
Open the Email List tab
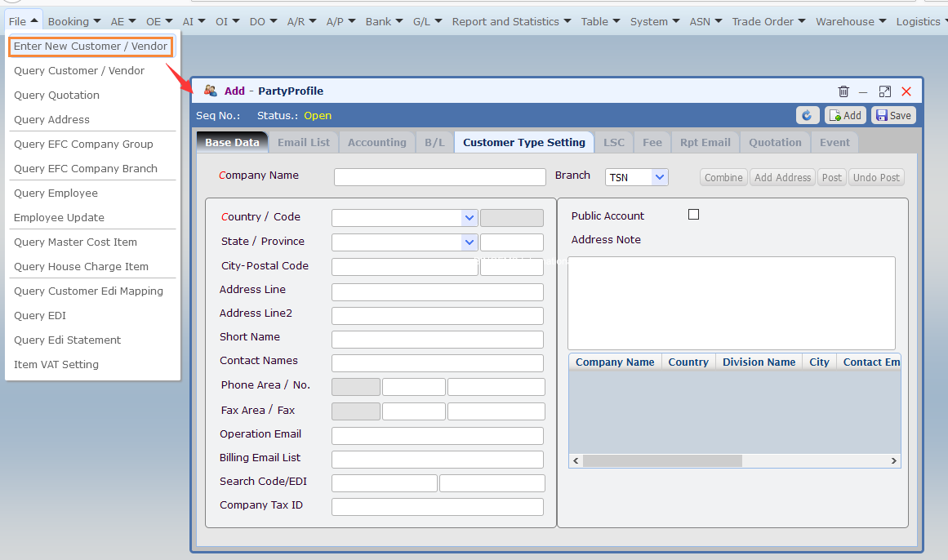pos(304,142)
